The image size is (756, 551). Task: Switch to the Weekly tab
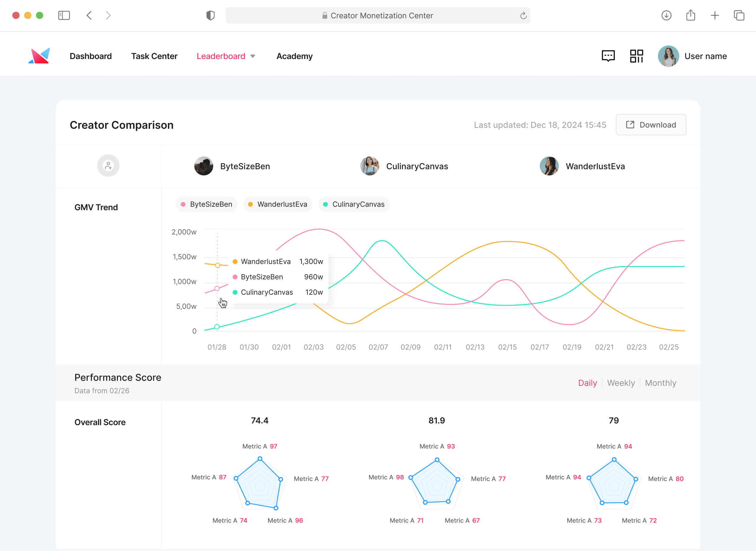621,383
